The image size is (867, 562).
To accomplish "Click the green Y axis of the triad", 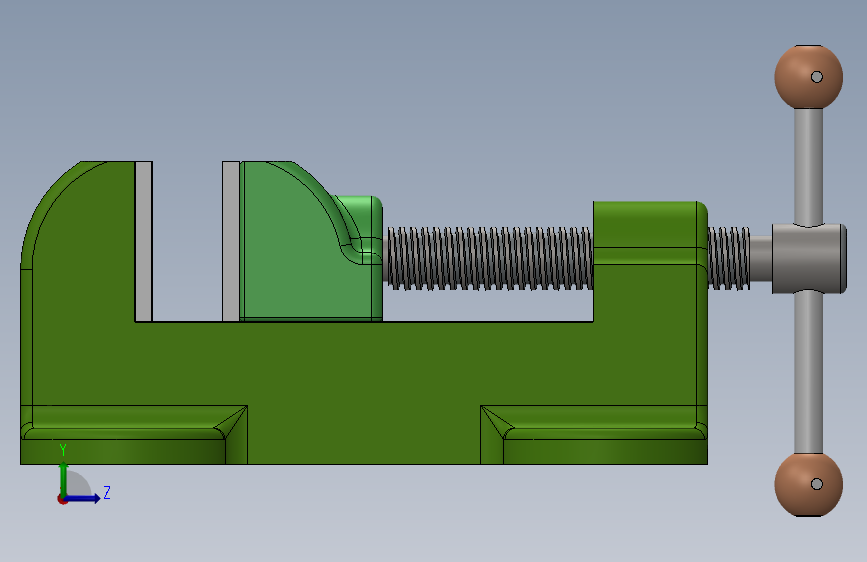I will point(64,479).
